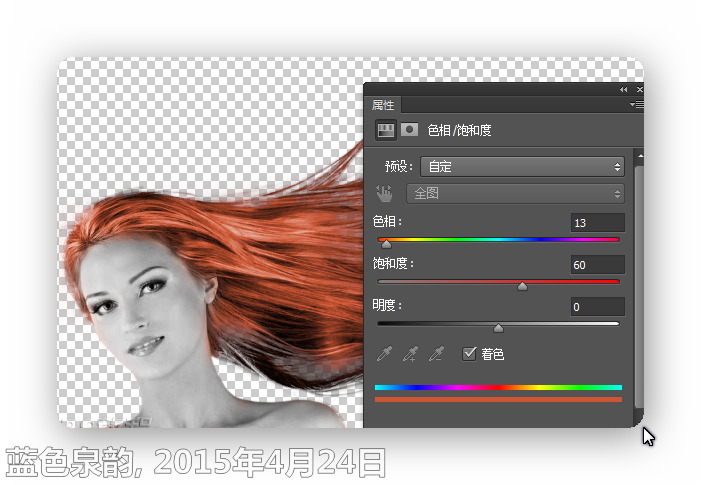Select the eyedropper tool

pyautogui.click(x=384, y=354)
